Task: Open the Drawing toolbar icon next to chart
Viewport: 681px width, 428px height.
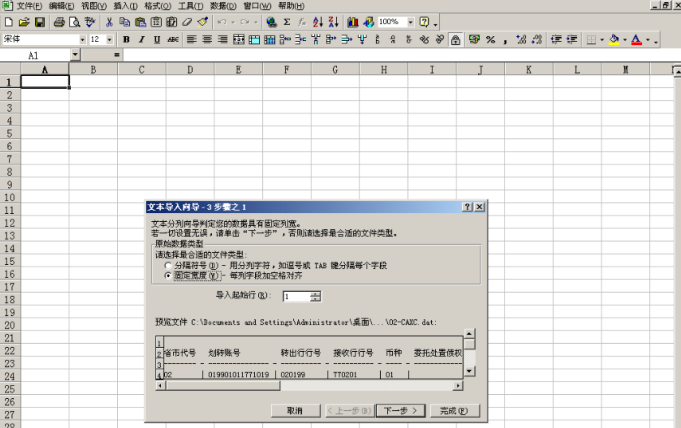Action: [368, 22]
